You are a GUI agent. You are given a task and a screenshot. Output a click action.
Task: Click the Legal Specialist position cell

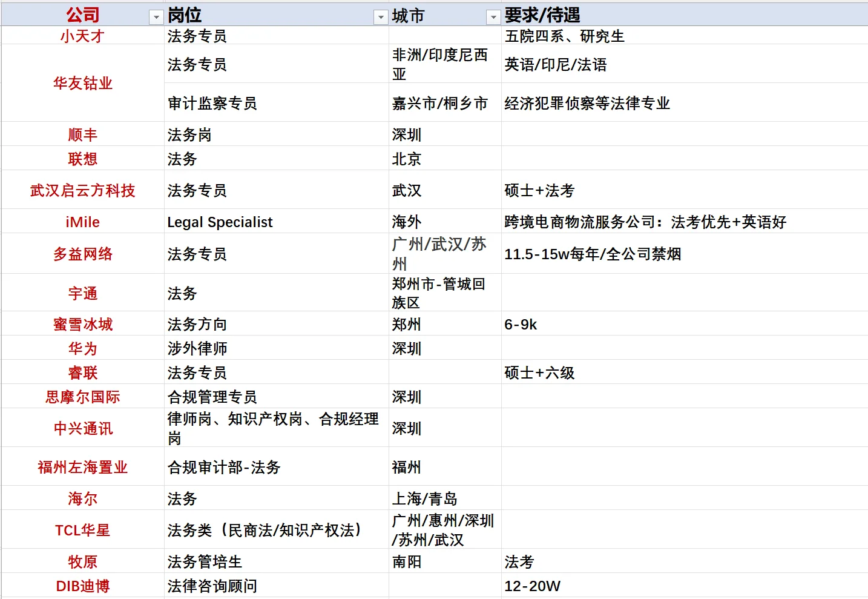277,222
